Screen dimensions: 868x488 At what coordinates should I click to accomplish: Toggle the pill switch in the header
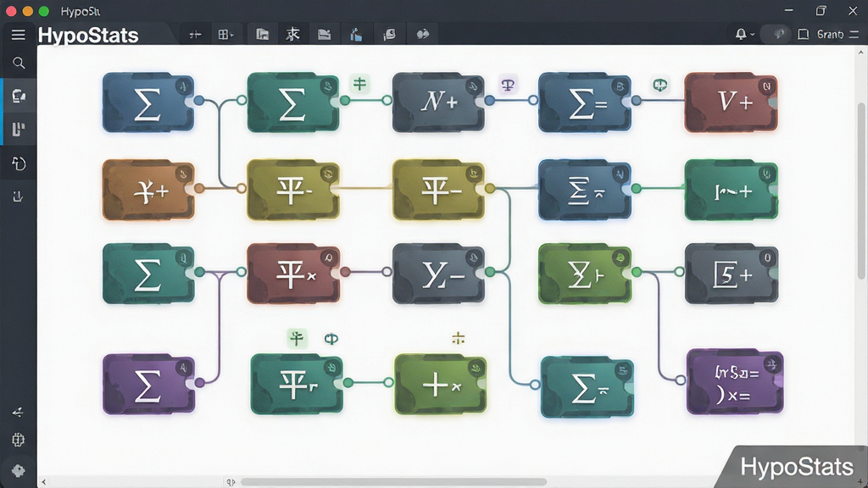coord(775,34)
